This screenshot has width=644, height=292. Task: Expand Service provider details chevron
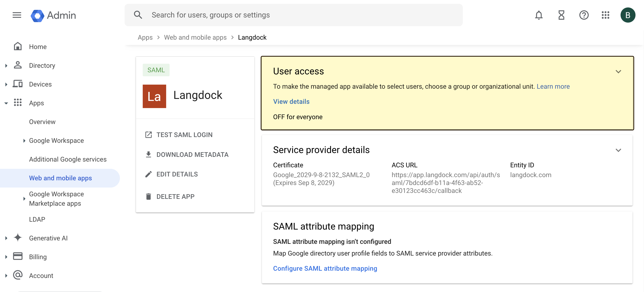[x=618, y=150]
